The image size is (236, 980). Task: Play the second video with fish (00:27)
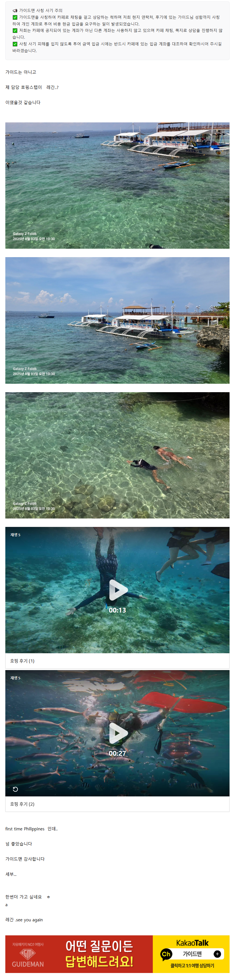tap(118, 733)
